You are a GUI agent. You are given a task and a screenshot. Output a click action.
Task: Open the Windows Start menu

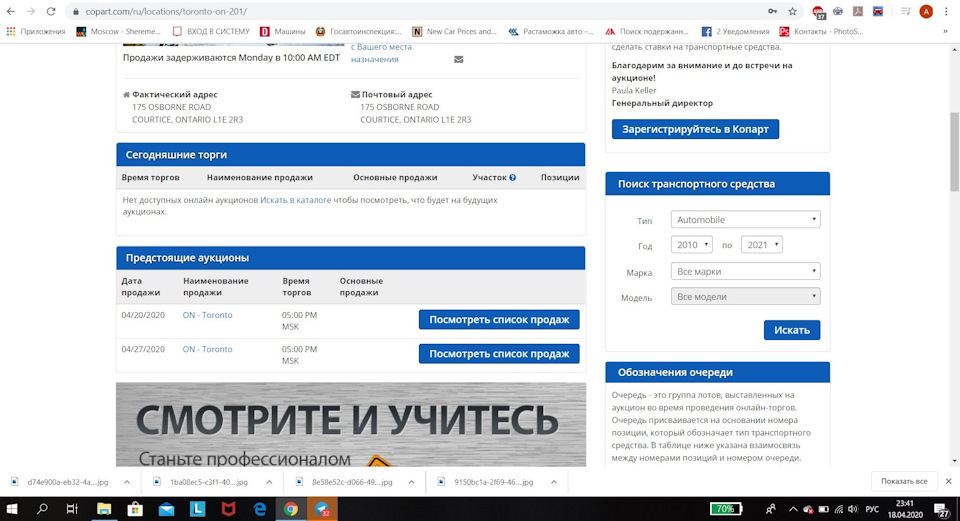[x=12, y=509]
